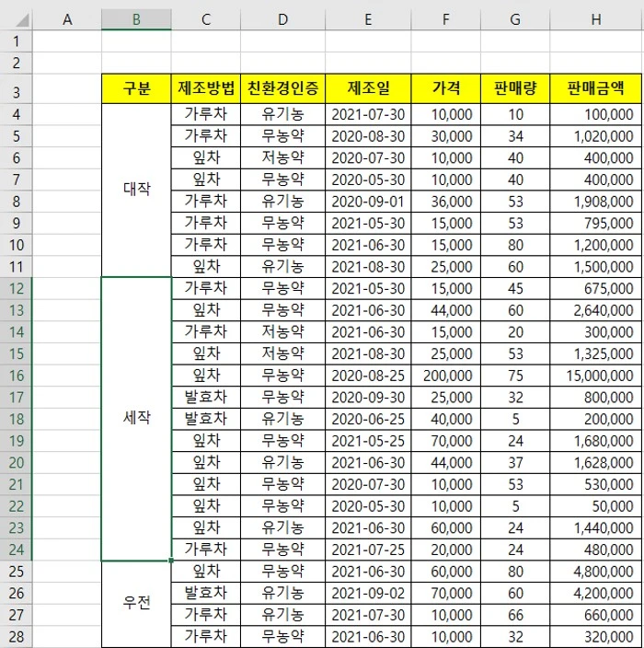Image resolution: width=644 pixels, height=648 pixels.
Task: Select column E header
Action: [x=368, y=19]
